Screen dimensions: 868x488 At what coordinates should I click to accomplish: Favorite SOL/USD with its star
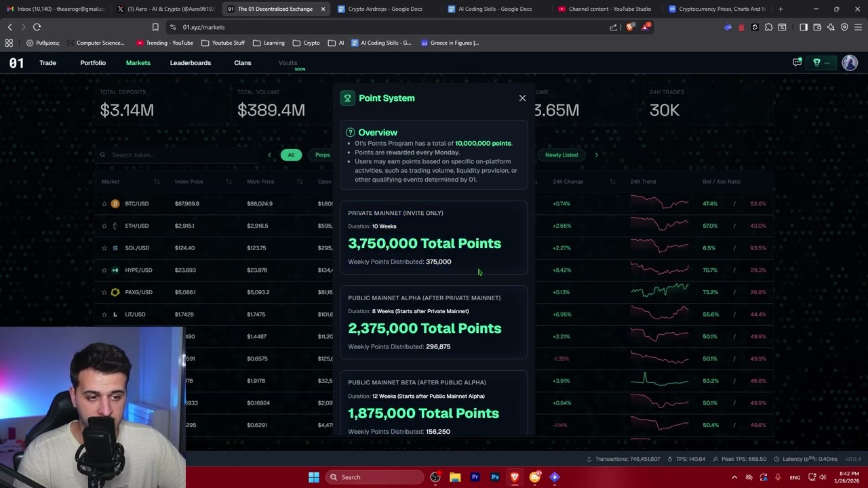click(104, 248)
